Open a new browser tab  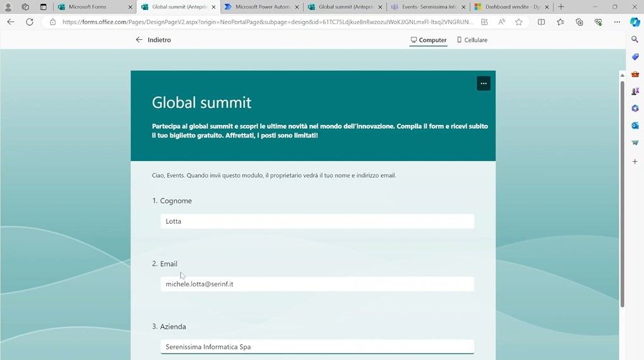tap(561, 7)
